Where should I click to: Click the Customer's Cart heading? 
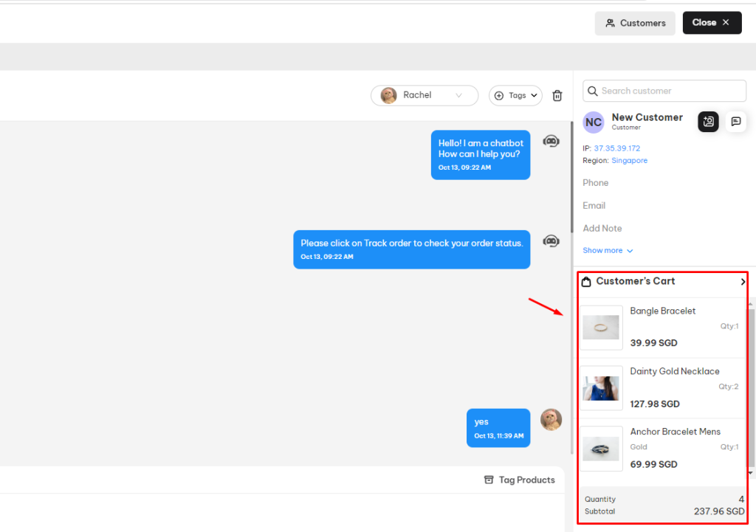(636, 281)
